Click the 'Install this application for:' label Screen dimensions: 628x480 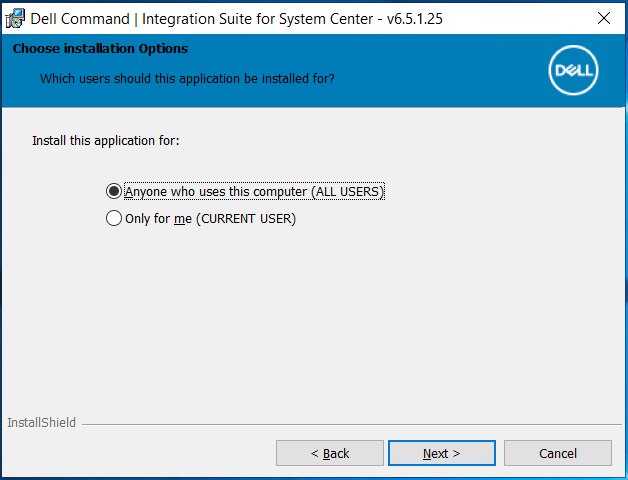click(106, 141)
